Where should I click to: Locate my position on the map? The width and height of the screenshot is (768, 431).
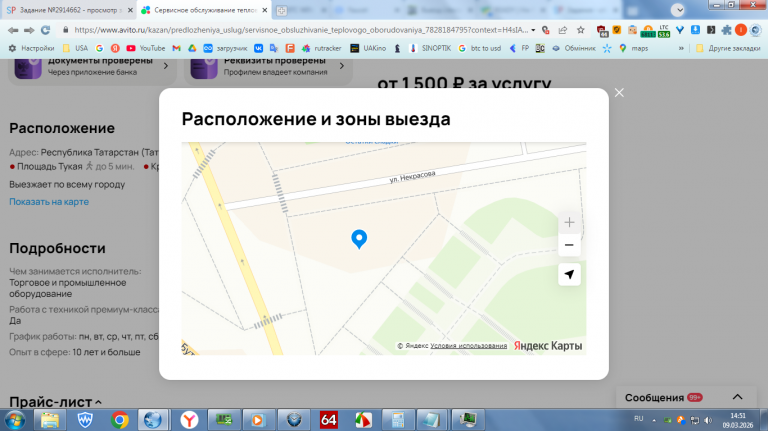coord(569,274)
